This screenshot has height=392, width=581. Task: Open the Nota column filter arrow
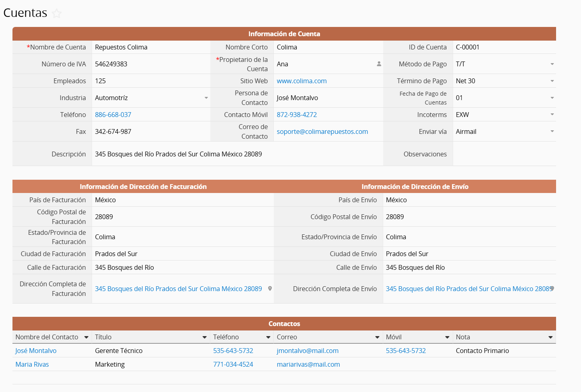point(550,337)
